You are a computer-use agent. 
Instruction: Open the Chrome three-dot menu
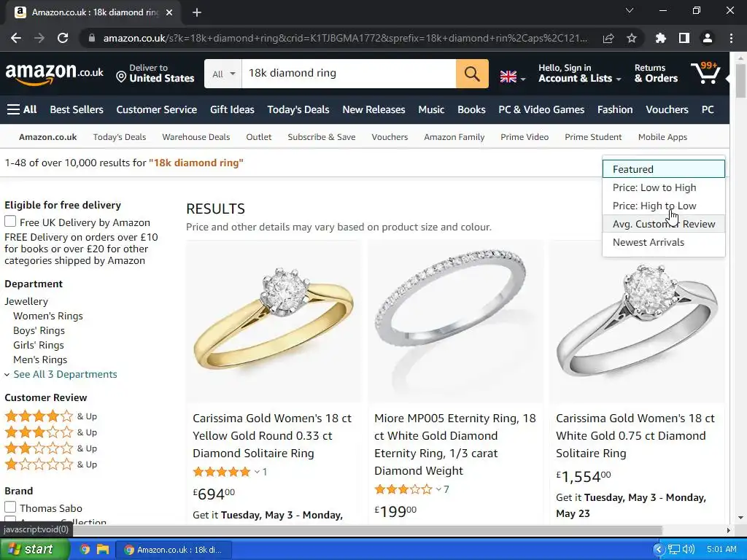click(731, 38)
